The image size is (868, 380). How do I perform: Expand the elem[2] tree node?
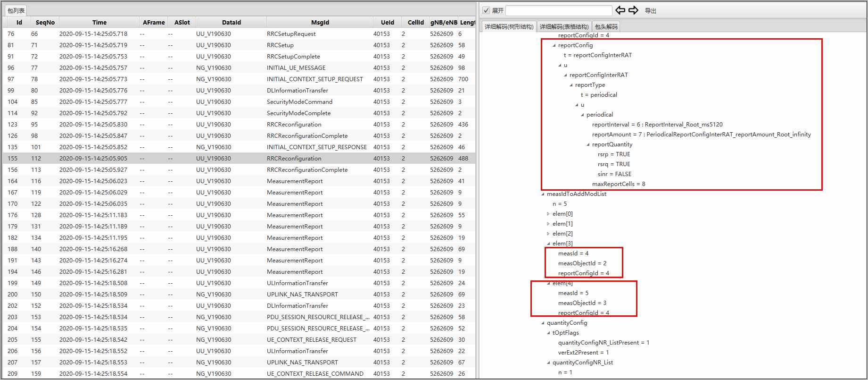coord(548,234)
